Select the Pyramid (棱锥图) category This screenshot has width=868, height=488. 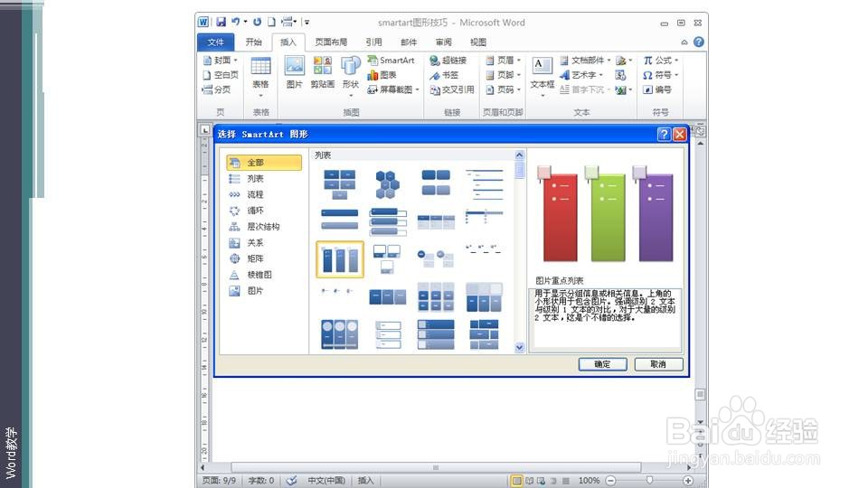[264, 275]
